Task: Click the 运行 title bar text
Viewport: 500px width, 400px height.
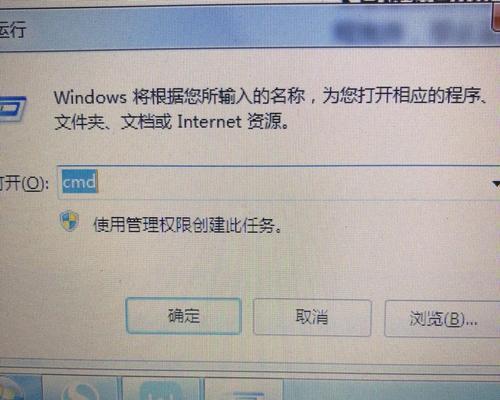Action: click(12, 30)
